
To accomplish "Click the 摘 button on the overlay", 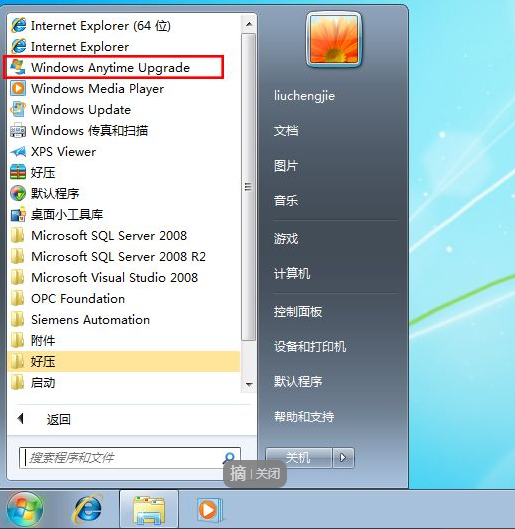I will tap(238, 474).
